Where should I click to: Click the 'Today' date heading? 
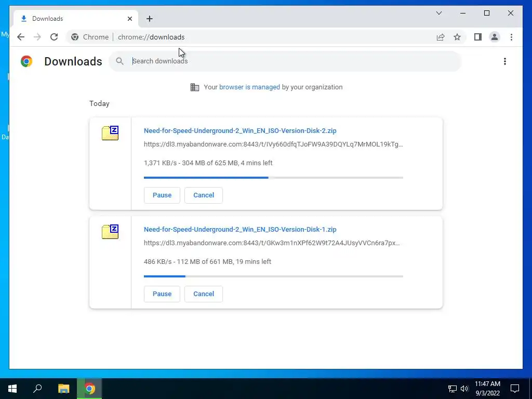point(99,103)
